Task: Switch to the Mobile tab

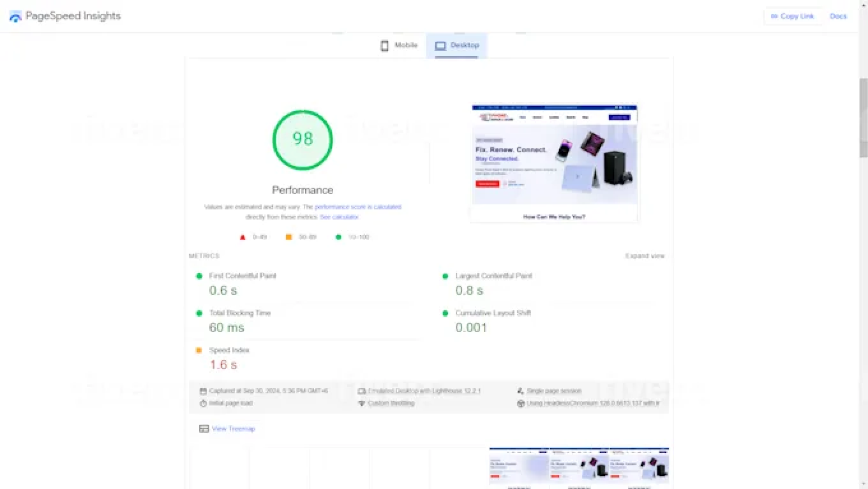Action: (x=399, y=46)
